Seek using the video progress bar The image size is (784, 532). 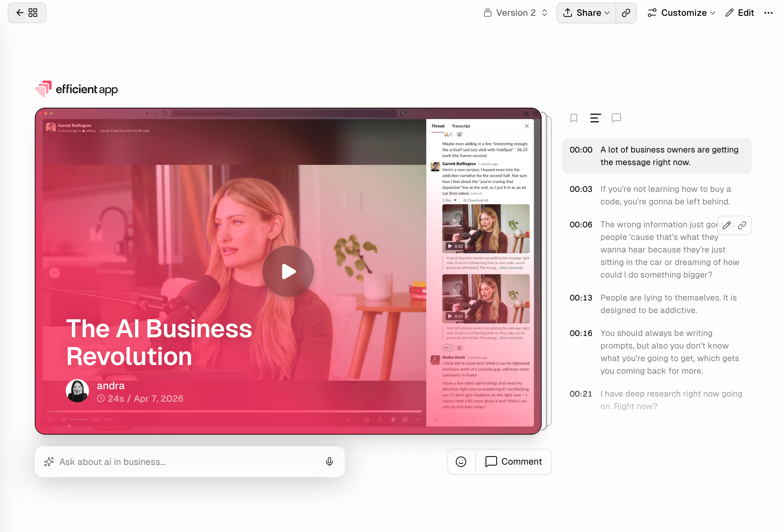point(234,411)
